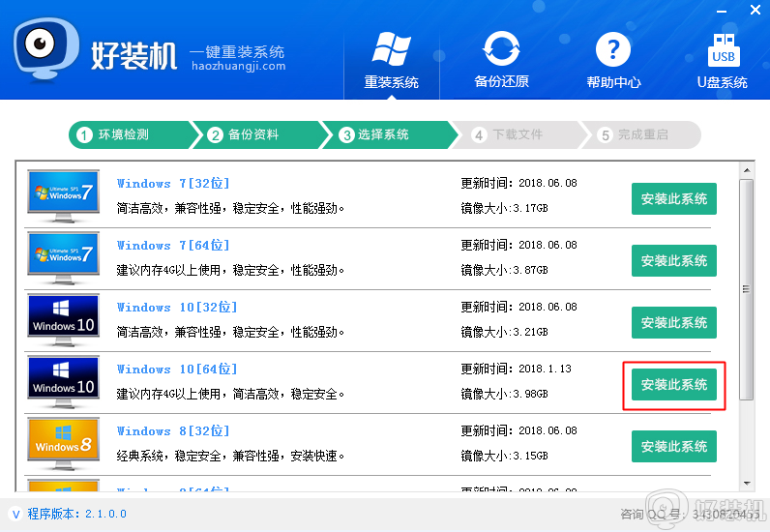The image size is (770, 532).
Task: Select step 5 完成重启
Action: pos(642,134)
